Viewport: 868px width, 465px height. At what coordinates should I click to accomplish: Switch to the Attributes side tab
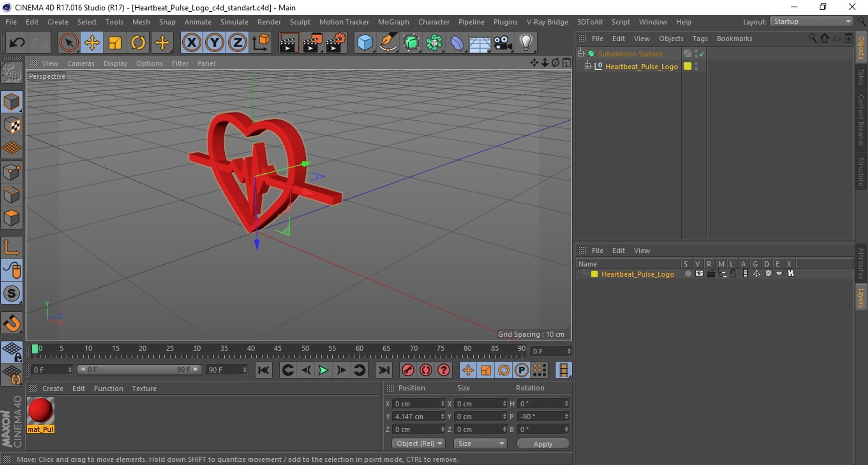click(x=861, y=263)
